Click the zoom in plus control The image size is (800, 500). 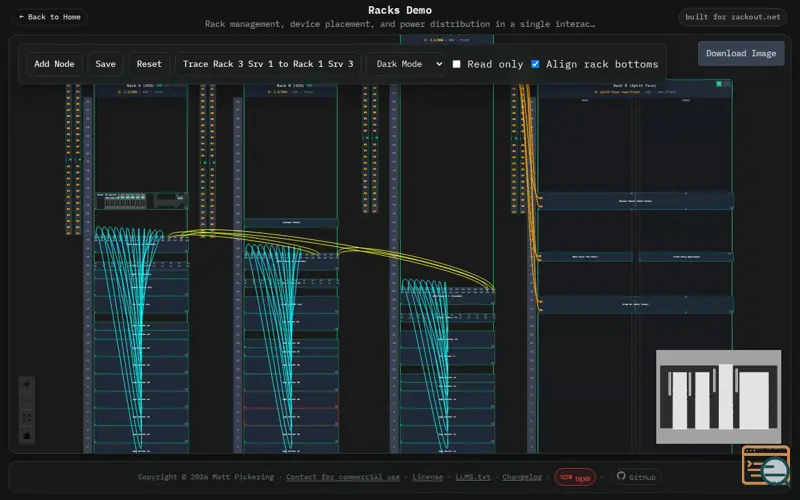[27, 384]
